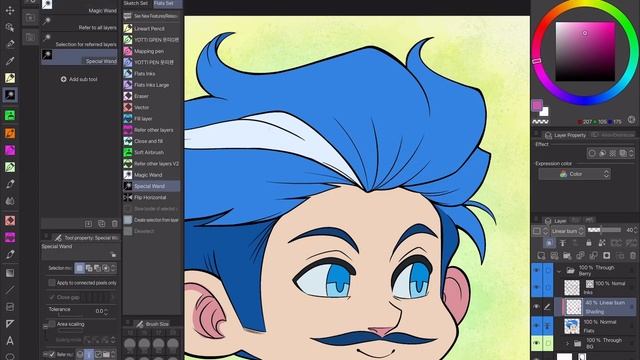Toggle clip to layer below icon
This screenshot has width=640, height=360.
click(x=549, y=243)
